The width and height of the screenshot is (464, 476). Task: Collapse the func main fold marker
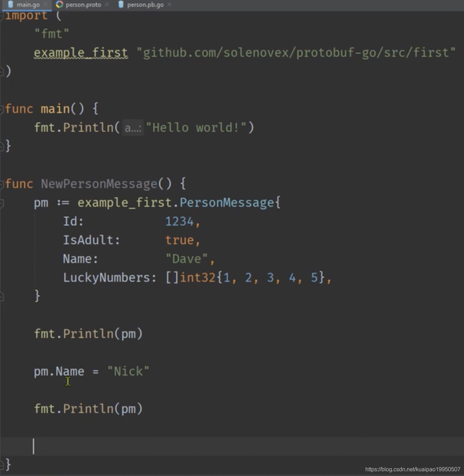(2, 109)
